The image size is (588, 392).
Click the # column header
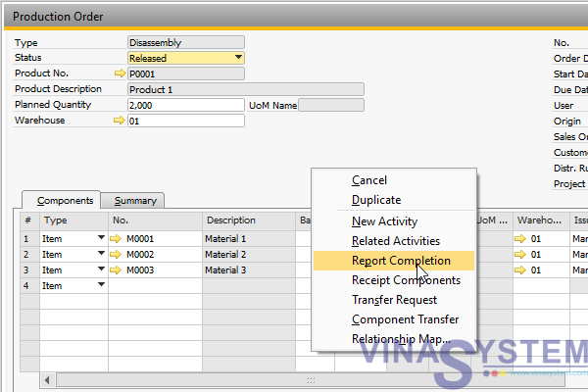click(x=29, y=220)
